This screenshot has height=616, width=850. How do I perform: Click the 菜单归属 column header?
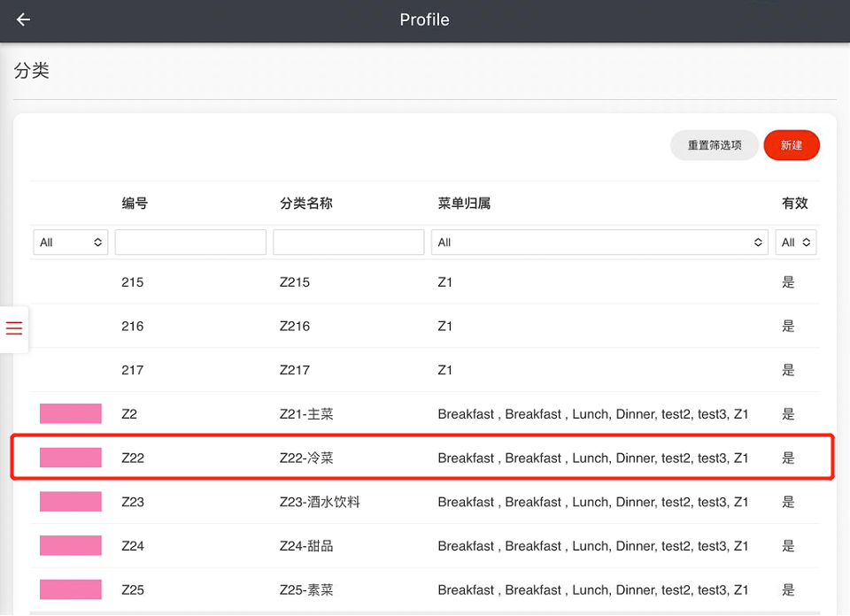click(x=464, y=204)
